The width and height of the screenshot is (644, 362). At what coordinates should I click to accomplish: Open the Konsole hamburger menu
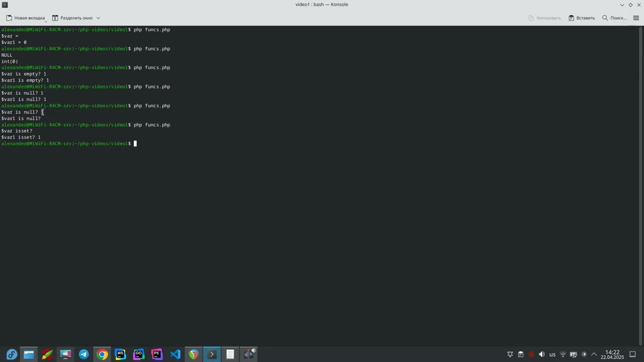(636, 18)
